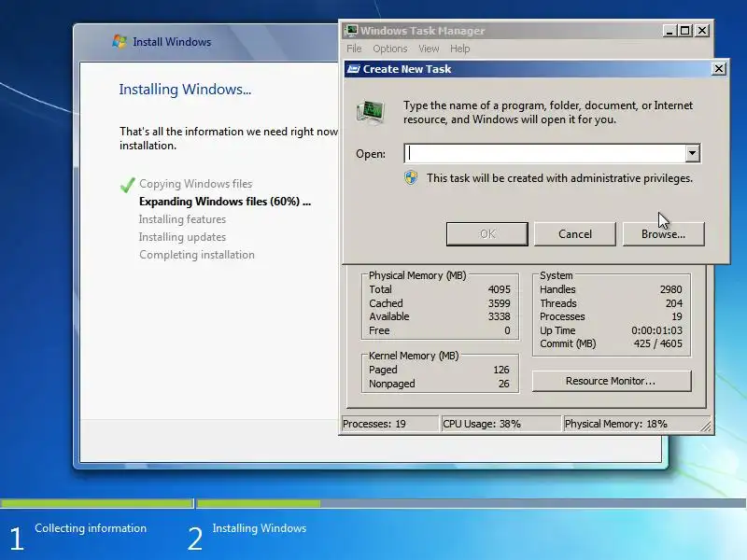The height and width of the screenshot is (560, 747).
Task: Click the Nonpaged value 26
Action: point(504,384)
